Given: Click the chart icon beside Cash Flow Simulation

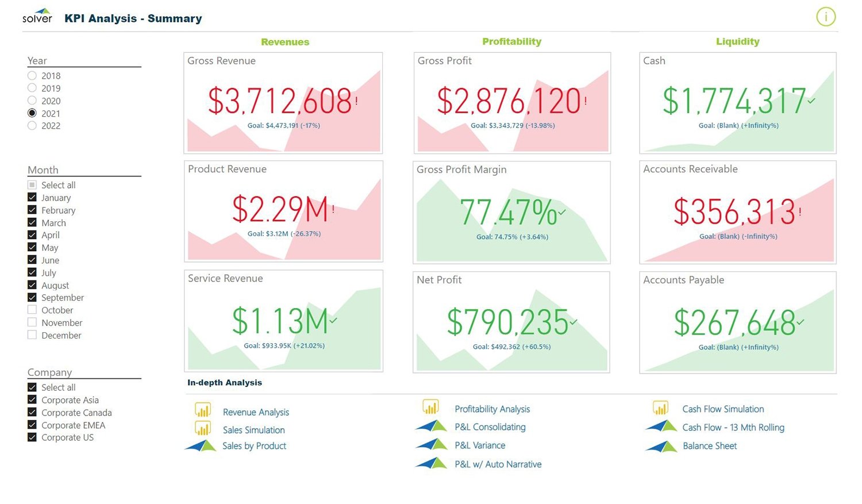Looking at the screenshot, I should [660, 408].
